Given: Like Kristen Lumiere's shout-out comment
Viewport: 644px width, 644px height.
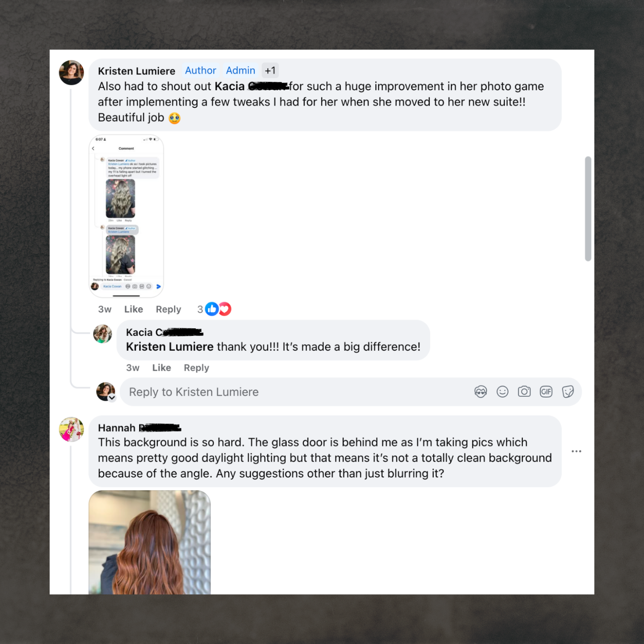Looking at the screenshot, I should click(x=134, y=309).
